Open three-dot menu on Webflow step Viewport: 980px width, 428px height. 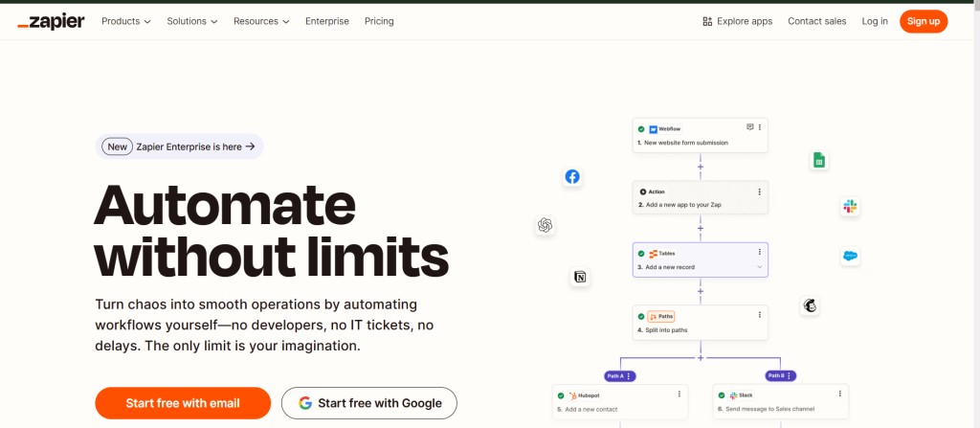(x=760, y=127)
